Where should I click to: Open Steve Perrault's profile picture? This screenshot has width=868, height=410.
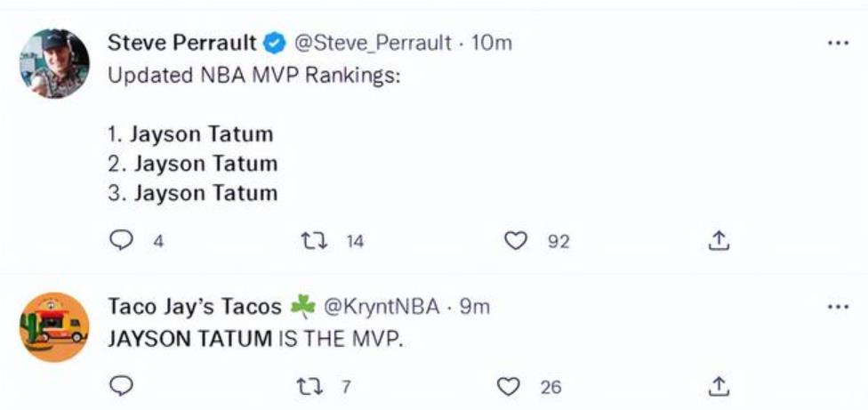tap(54, 63)
